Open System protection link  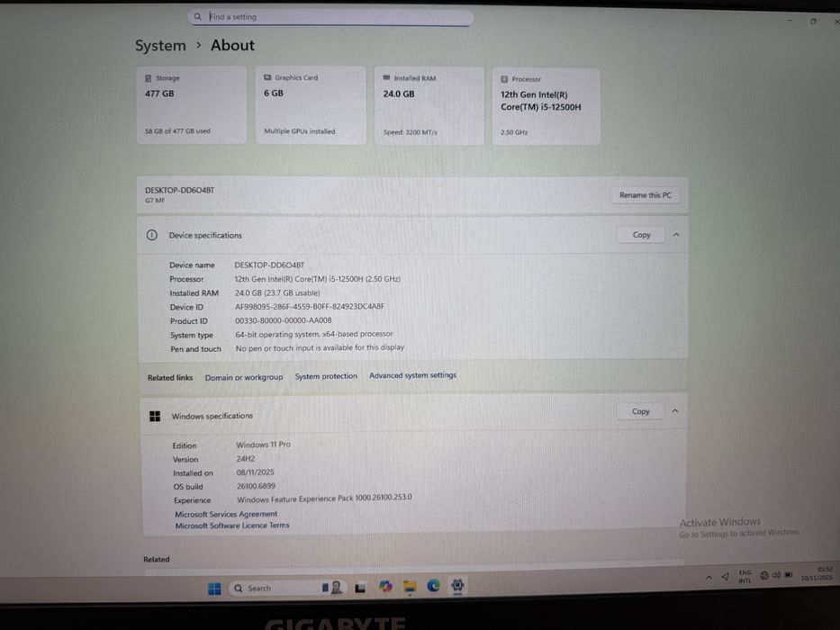coord(326,376)
